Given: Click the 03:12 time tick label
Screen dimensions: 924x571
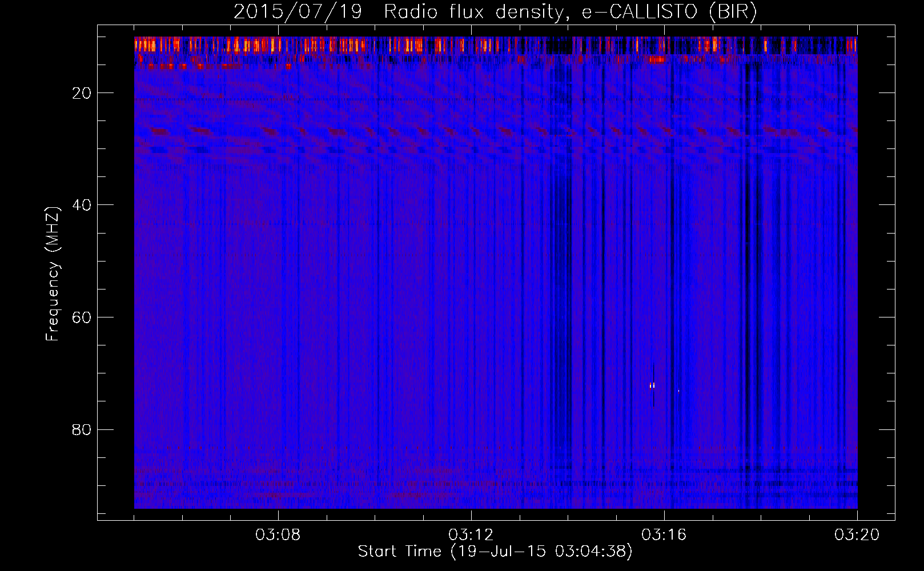Looking at the screenshot, I should click(x=471, y=535).
